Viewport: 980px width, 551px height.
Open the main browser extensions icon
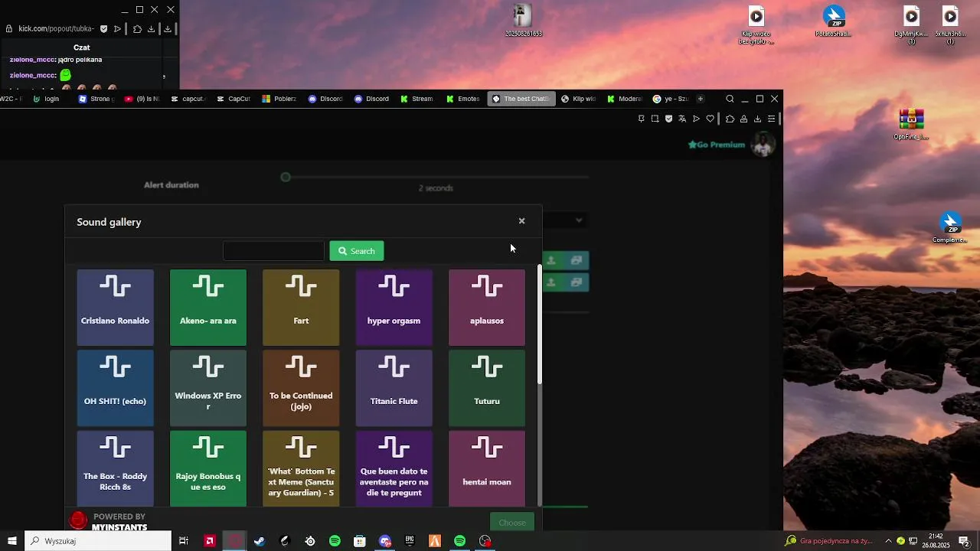pos(730,119)
